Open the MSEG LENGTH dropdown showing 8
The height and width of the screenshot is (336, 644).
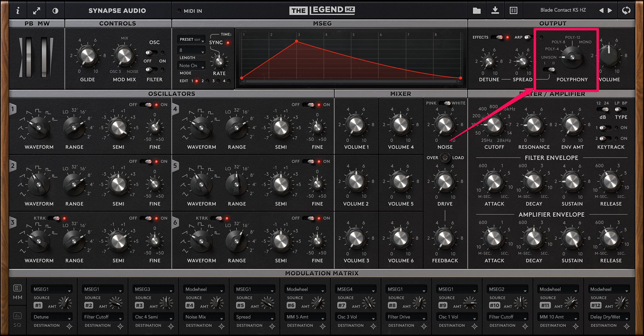pyautogui.click(x=191, y=50)
